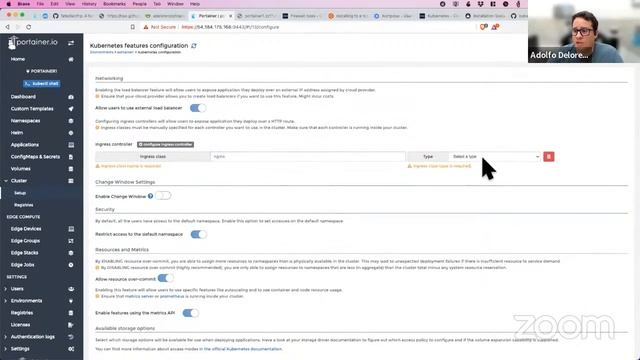Open the File menu
This screenshot has height=360, width=640.
(40, 4)
